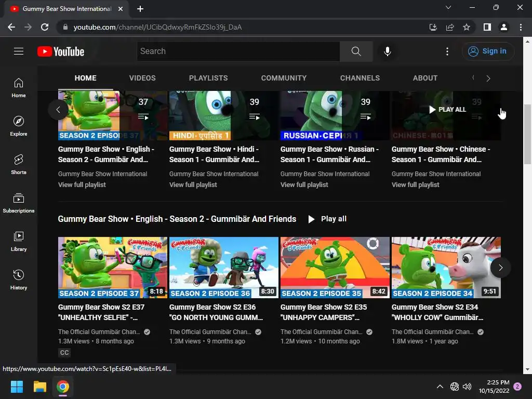This screenshot has height=399, width=532.
Task: Open "GO NORTH YOUNG GUMM..." video title
Action: 216,312
